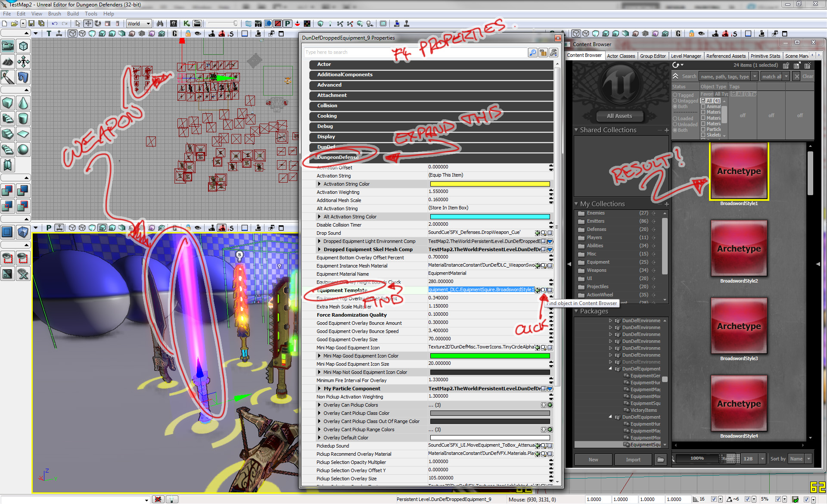Open the World coordinate system dropdown

pos(139,24)
